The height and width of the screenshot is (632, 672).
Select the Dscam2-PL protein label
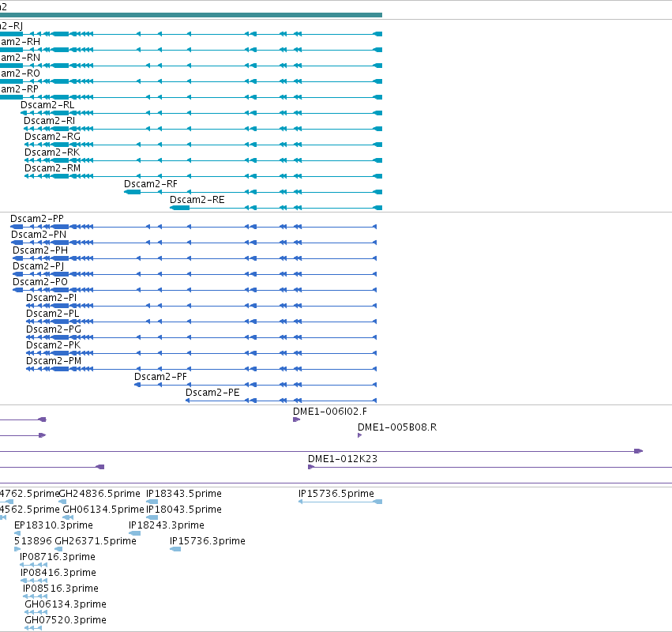click(53, 314)
